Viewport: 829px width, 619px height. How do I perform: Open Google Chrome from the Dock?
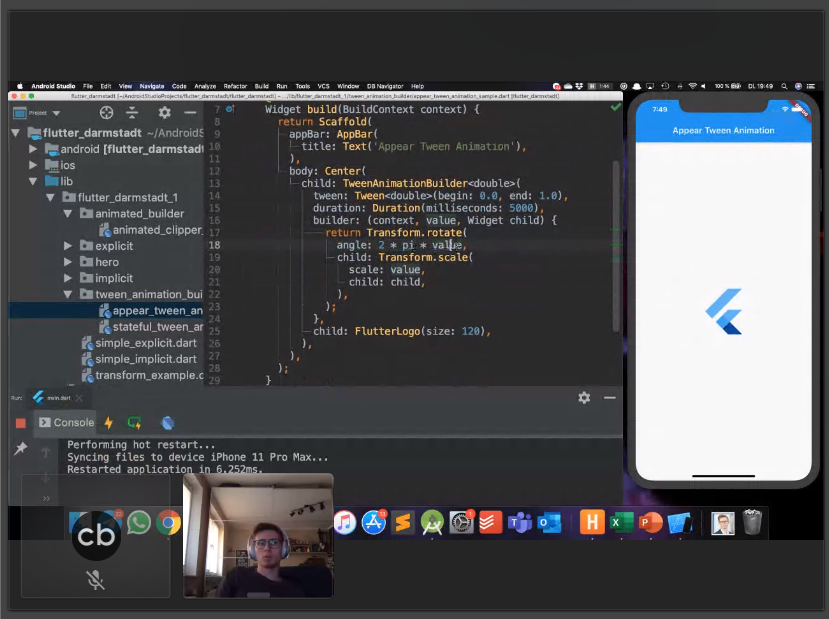[168, 523]
